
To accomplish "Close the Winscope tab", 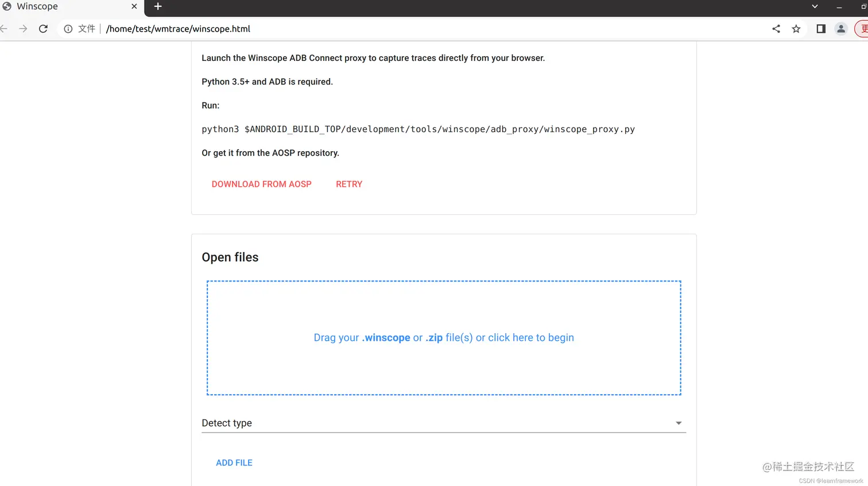I will (x=134, y=6).
